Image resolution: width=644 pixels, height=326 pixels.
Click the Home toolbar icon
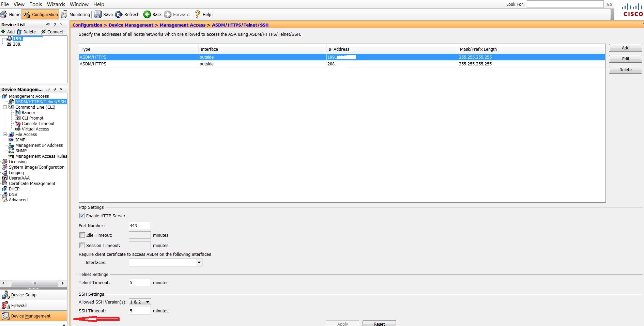[4, 14]
